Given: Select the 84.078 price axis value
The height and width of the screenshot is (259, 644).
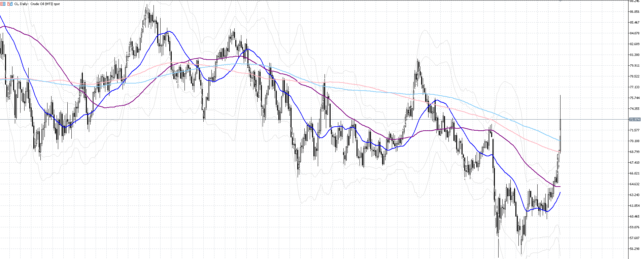Looking at the screenshot, I should (x=635, y=33).
